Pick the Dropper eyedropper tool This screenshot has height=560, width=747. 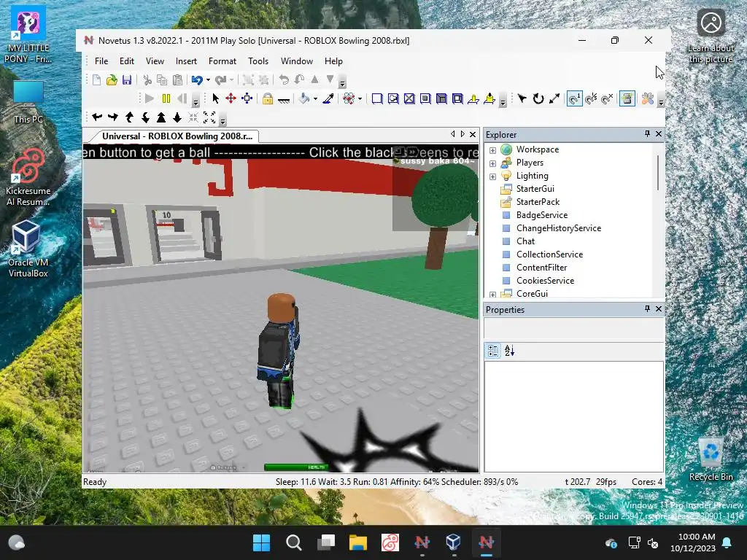(328, 98)
